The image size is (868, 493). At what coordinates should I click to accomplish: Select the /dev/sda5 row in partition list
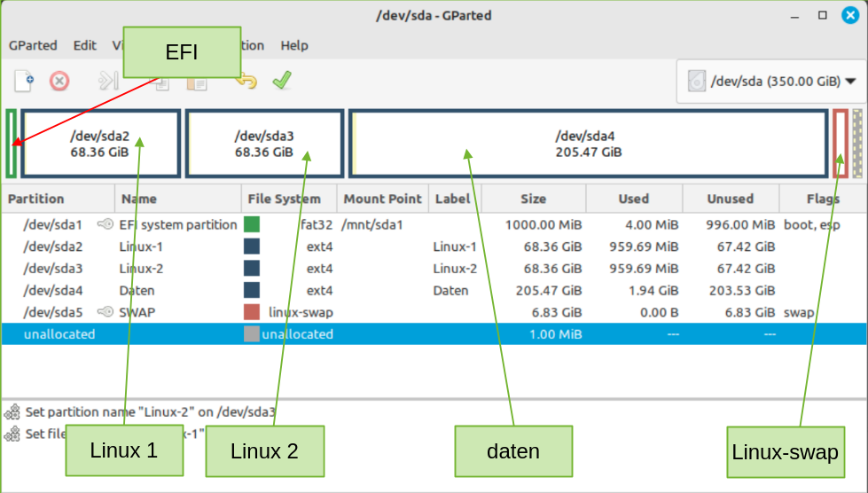[434, 312]
